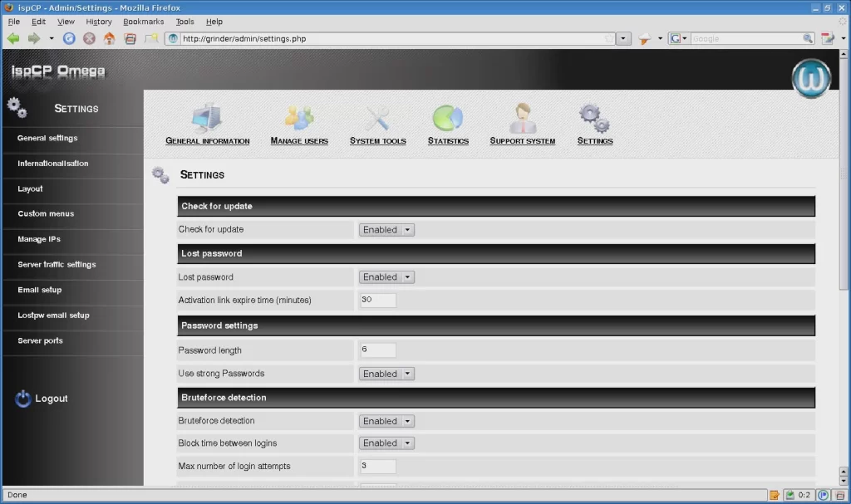Open the Settings gears icon in top navigation
The width and height of the screenshot is (851, 504).
pos(594,118)
